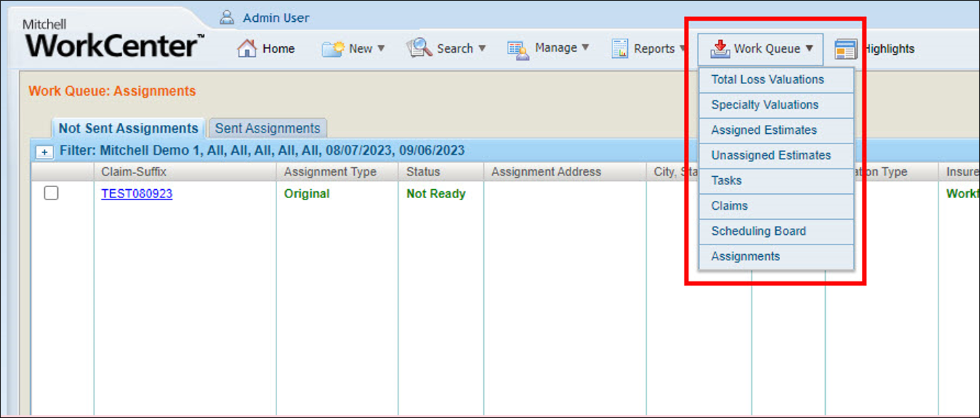This screenshot has width=980, height=418.
Task: Sort by Status column header
Action: click(x=423, y=171)
